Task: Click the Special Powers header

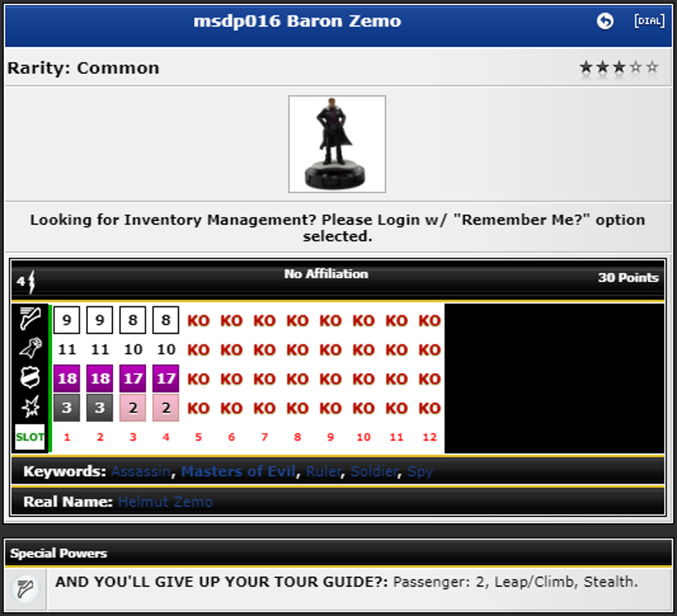Action: (59, 553)
